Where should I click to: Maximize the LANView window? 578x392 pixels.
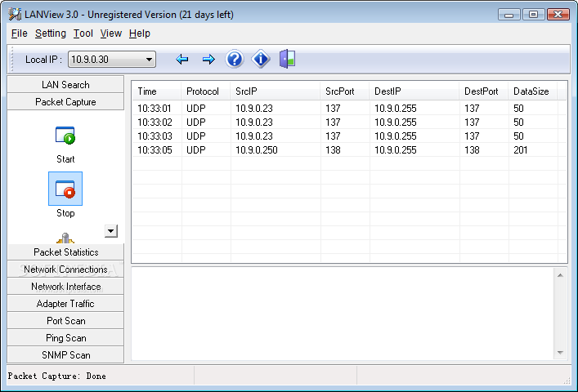[533, 15]
